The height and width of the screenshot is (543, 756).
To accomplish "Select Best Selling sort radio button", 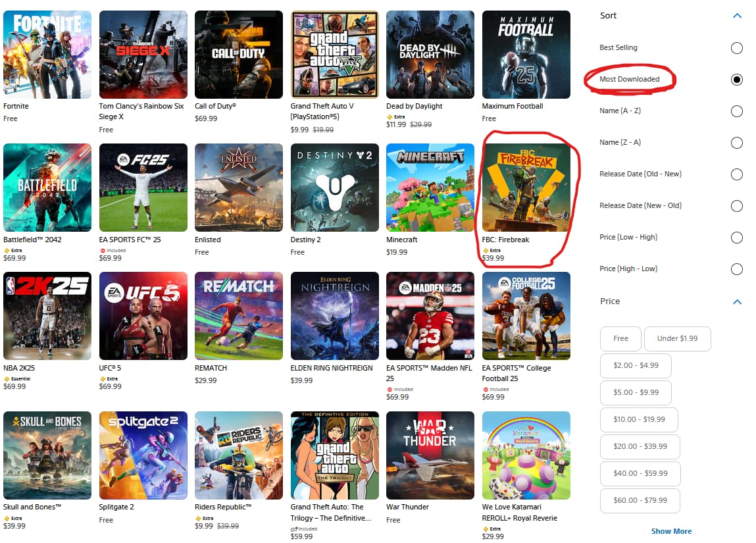I will (x=736, y=48).
